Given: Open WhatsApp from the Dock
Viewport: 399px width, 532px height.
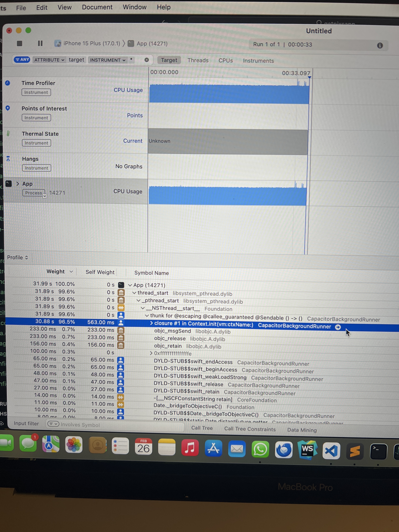Looking at the screenshot, I should (x=260, y=449).
